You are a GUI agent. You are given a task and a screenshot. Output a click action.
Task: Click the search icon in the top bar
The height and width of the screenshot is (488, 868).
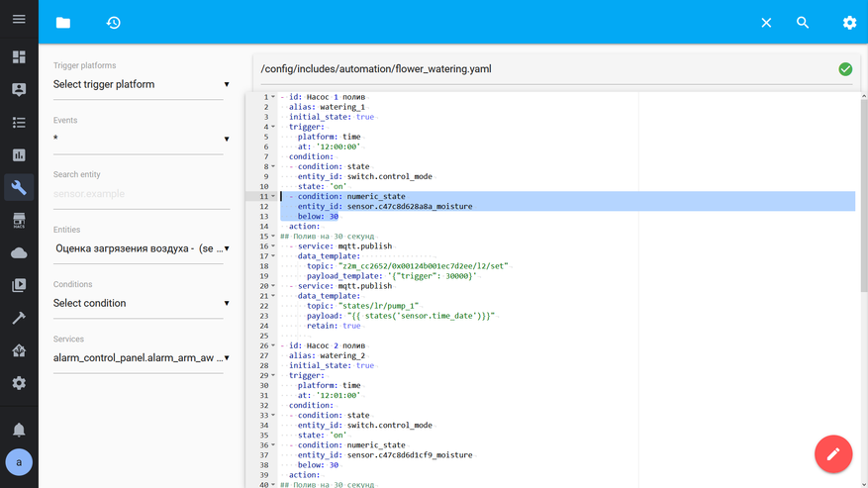click(x=803, y=23)
